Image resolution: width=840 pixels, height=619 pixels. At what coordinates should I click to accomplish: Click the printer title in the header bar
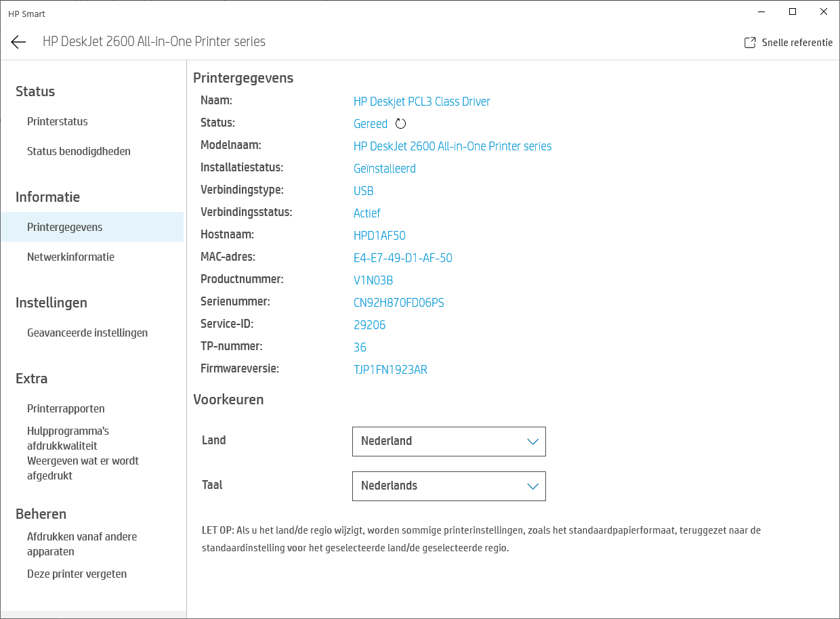[x=154, y=41]
